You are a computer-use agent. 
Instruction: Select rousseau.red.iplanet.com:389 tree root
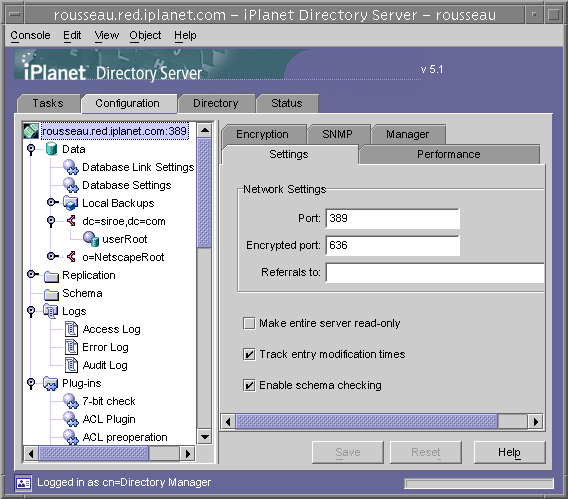pyautogui.click(x=114, y=131)
